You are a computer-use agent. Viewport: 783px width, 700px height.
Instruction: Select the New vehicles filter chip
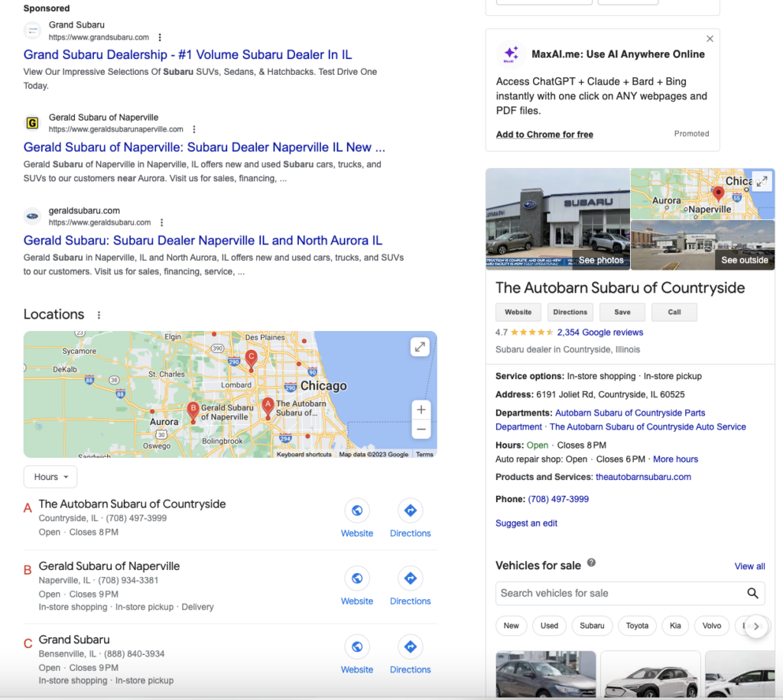511,625
